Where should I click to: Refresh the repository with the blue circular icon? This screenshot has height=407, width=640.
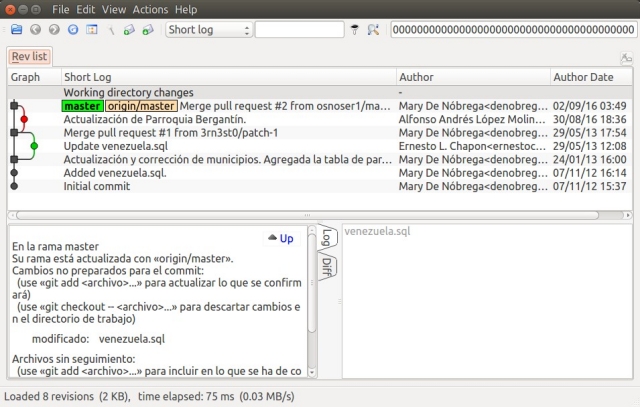[73, 30]
